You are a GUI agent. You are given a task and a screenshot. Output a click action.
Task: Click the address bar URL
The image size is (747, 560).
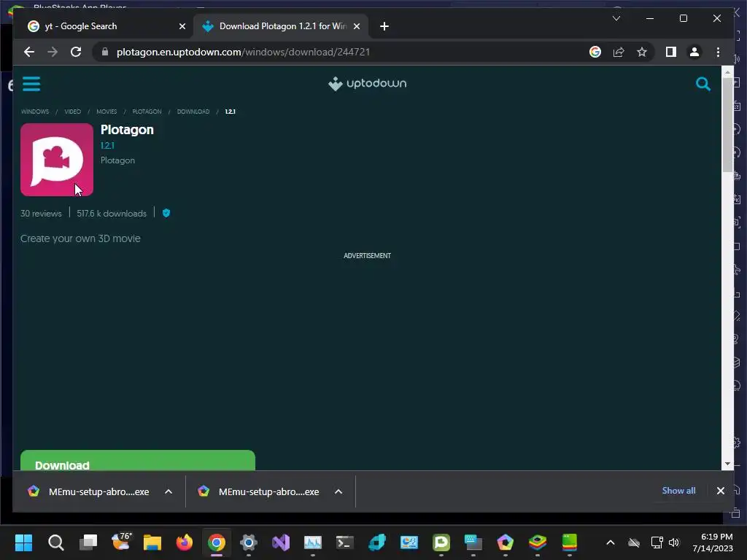pos(243,52)
